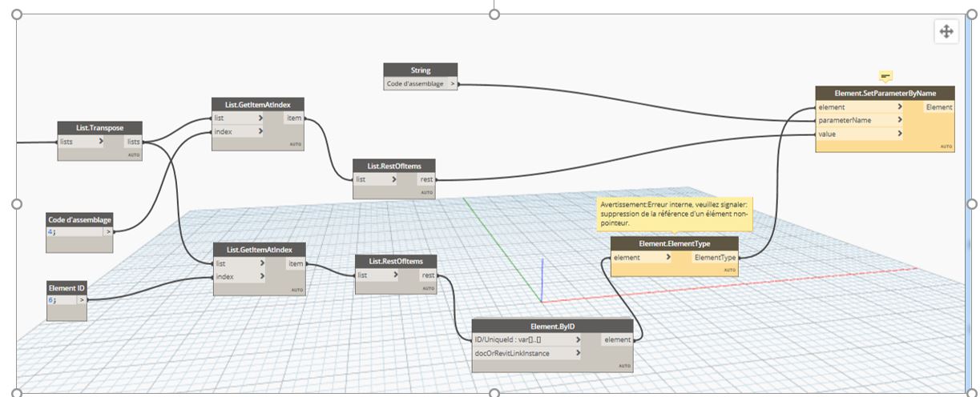980x397 pixels.
Task: Click the String node's output port arrow
Action: (x=453, y=83)
